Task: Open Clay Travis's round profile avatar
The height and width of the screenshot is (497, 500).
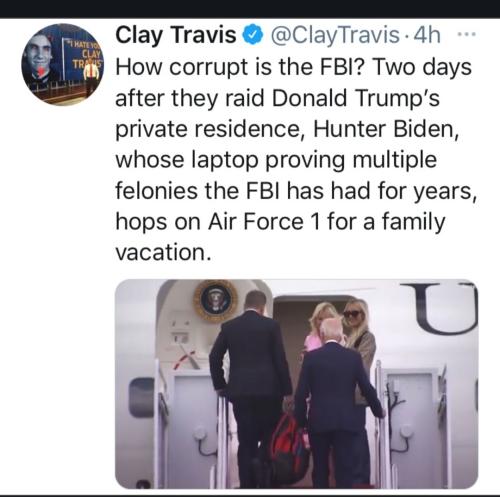Action: [x=63, y=64]
